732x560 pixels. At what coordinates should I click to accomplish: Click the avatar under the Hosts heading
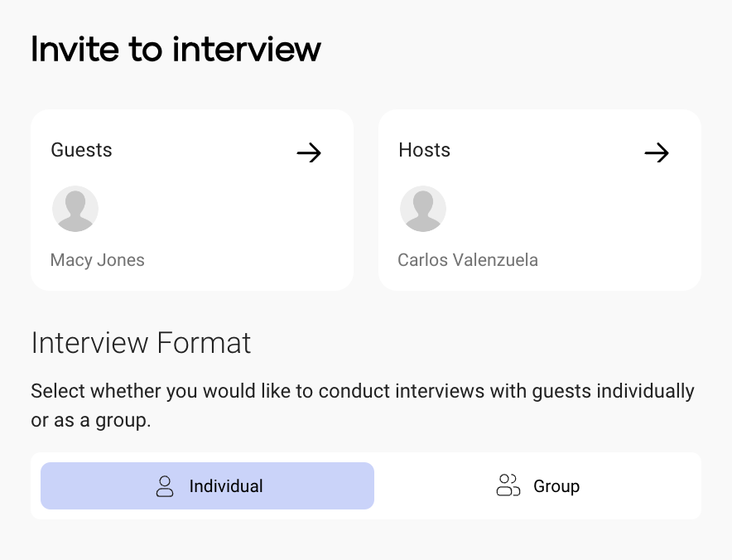(423, 209)
